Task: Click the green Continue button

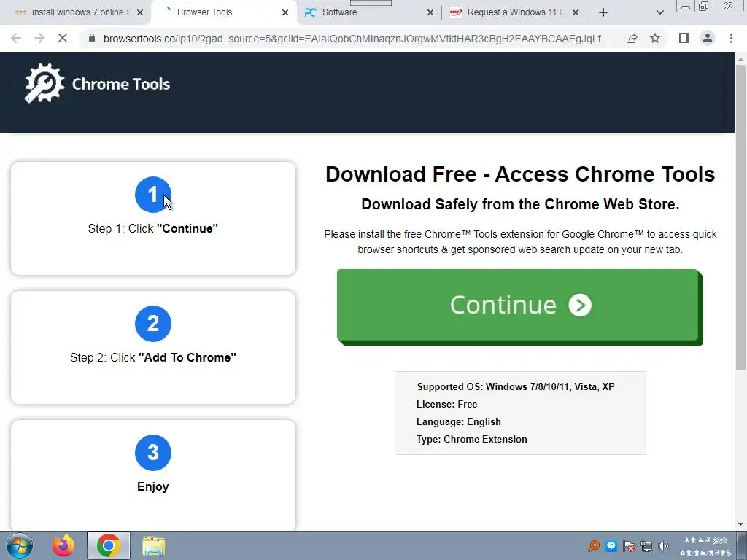Action: tap(519, 307)
